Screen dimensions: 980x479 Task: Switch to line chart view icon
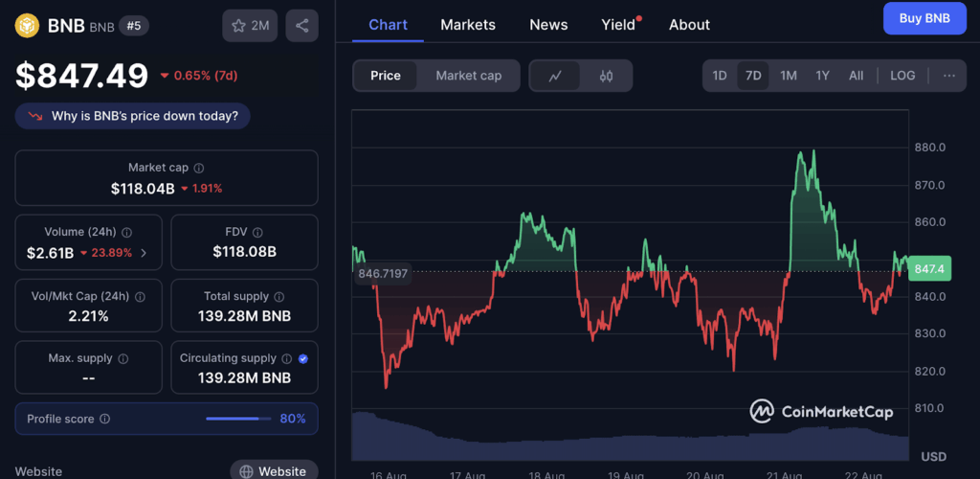(555, 76)
